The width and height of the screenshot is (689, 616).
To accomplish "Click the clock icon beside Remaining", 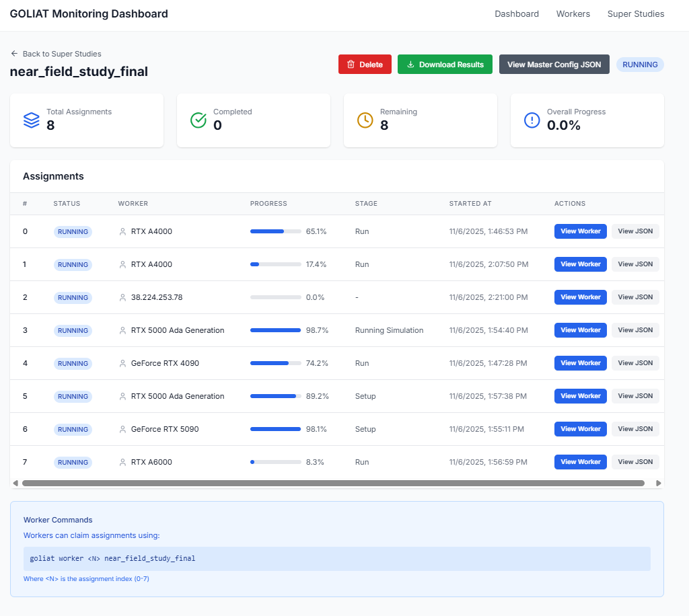I will [x=365, y=120].
